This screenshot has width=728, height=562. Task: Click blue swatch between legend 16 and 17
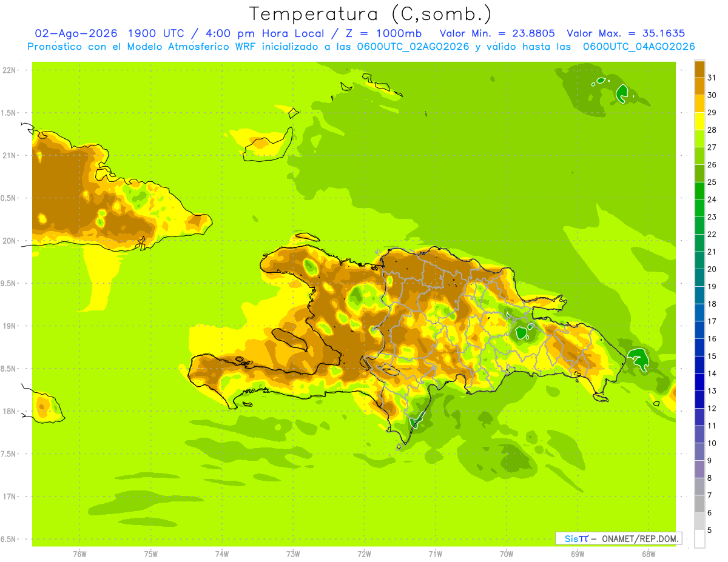(699, 330)
